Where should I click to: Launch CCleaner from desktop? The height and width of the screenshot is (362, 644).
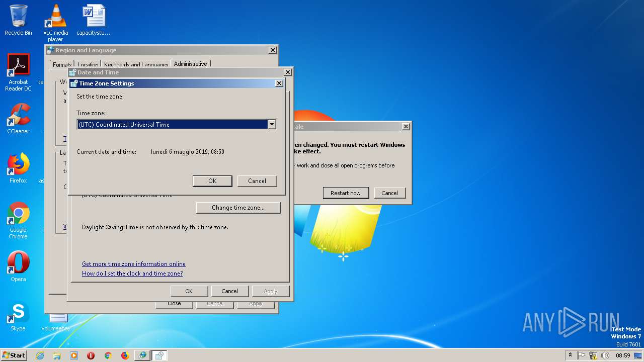[18, 119]
